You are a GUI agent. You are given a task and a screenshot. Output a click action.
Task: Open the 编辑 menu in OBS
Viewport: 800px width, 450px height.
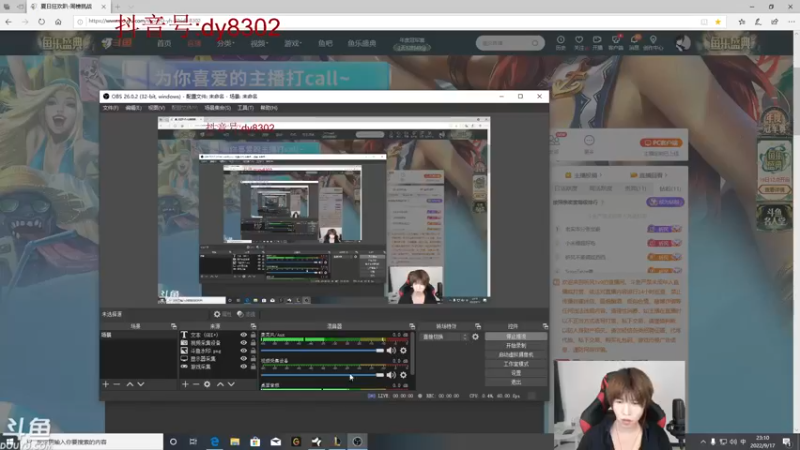coord(133,108)
